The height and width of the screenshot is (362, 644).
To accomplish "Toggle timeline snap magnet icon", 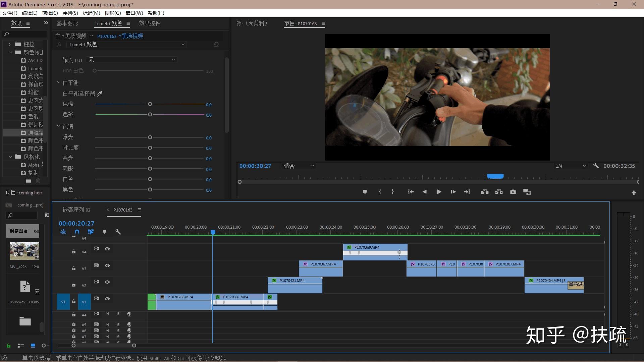I will (x=77, y=232).
